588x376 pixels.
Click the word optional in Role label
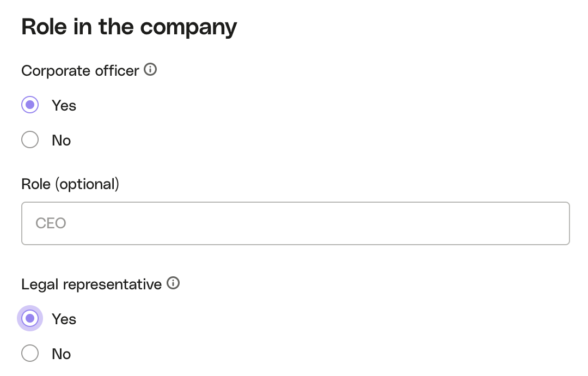pos(87,184)
